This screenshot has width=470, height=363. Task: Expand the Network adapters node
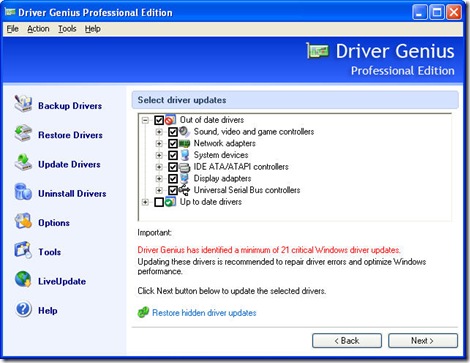click(x=159, y=144)
